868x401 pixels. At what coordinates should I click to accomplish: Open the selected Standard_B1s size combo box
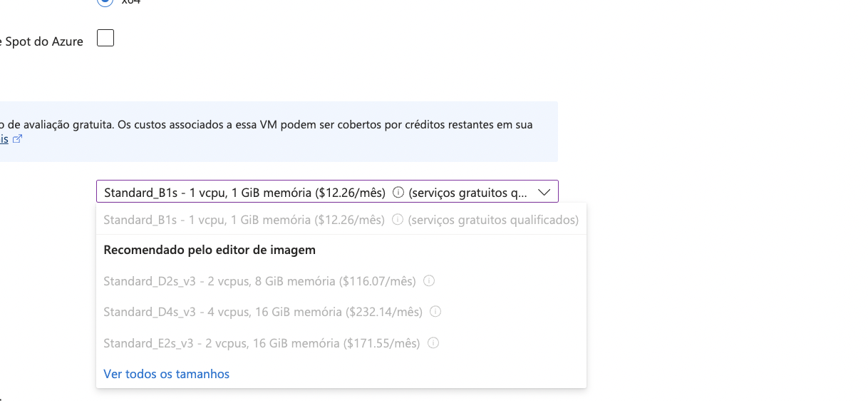click(x=327, y=192)
